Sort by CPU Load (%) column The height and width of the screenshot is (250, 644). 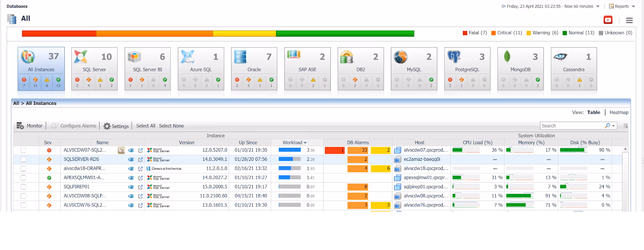[x=477, y=143]
